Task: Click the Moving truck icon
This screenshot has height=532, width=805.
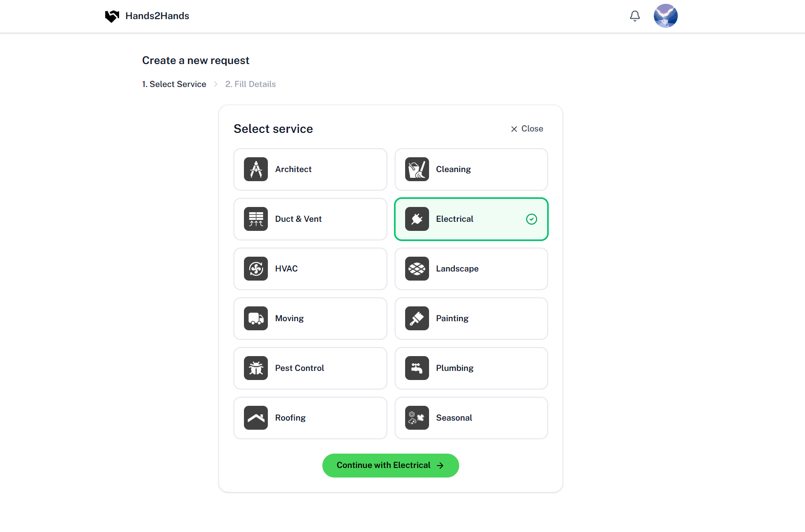Action: (256, 318)
